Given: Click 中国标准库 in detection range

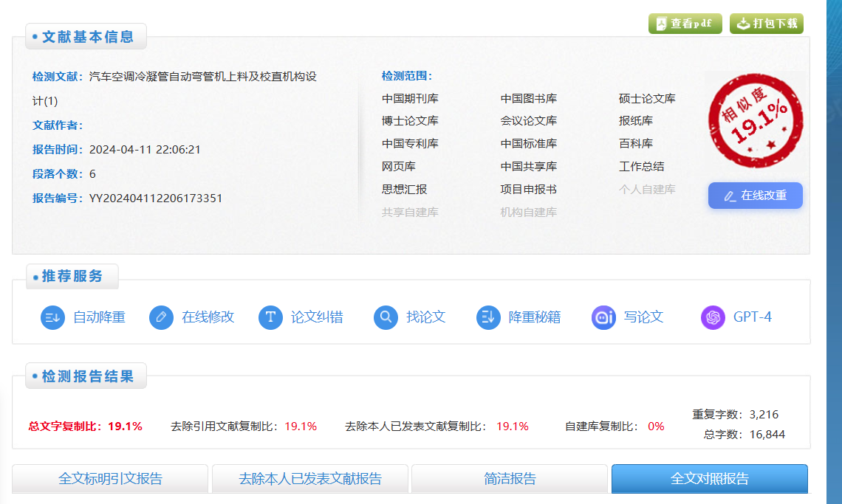Looking at the screenshot, I should tap(528, 144).
